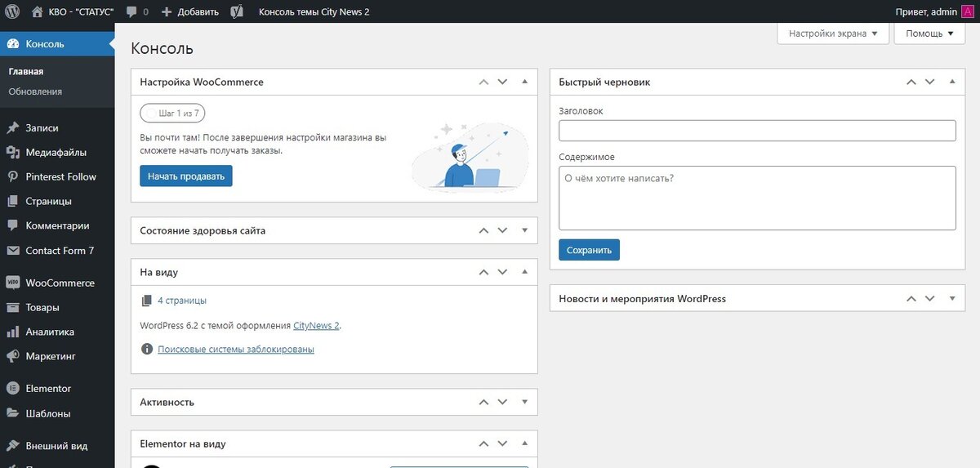980x468 pixels.
Task: Click the Страницы icon in sidebar
Action: click(x=12, y=202)
